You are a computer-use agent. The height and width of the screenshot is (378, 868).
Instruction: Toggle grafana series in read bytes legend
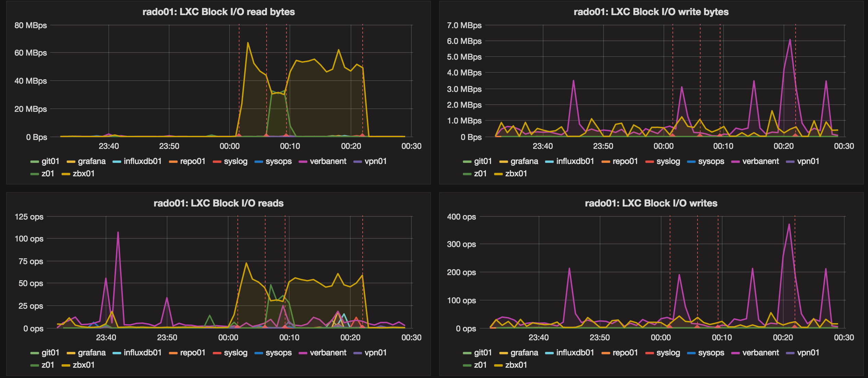click(92, 161)
